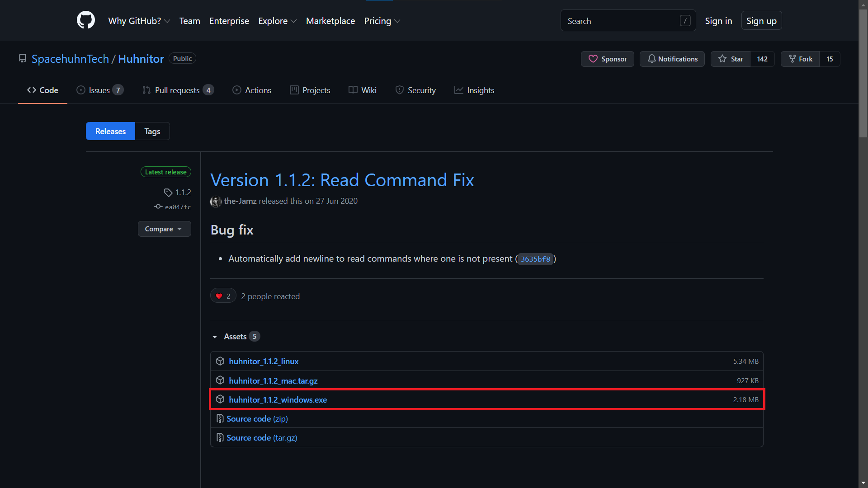Click the '2.18 MB' file size text
868x488 pixels.
[x=746, y=399]
